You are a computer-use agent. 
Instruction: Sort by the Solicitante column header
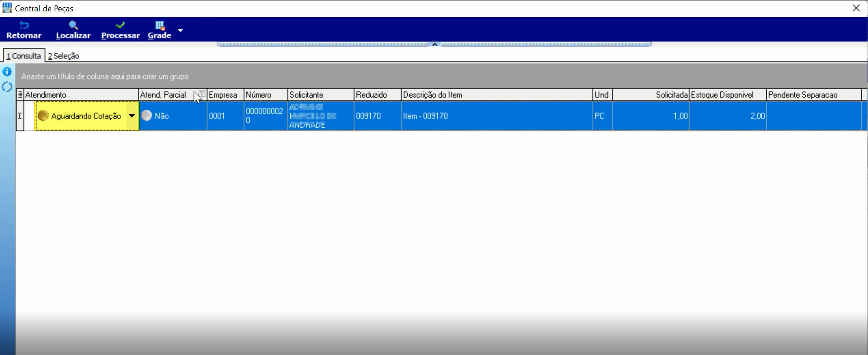321,95
